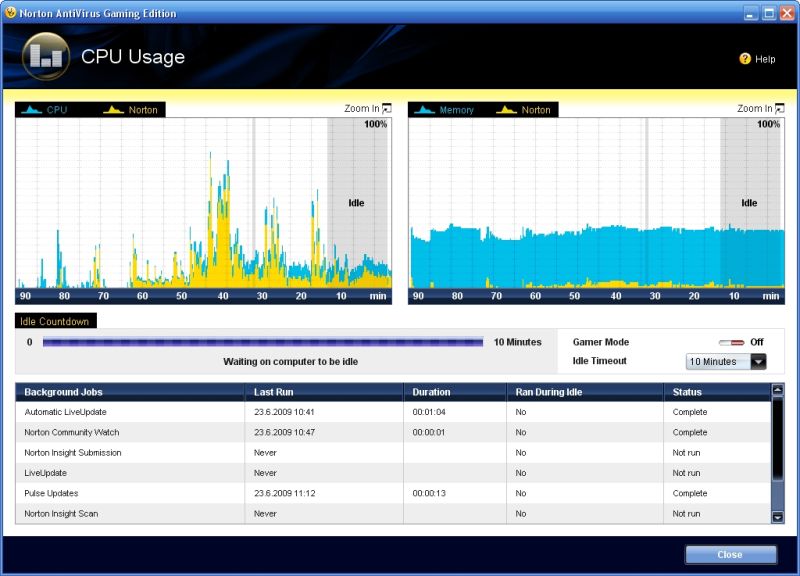The image size is (800, 576).
Task: Toggle the Gamer Mode switch
Action: coord(732,342)
